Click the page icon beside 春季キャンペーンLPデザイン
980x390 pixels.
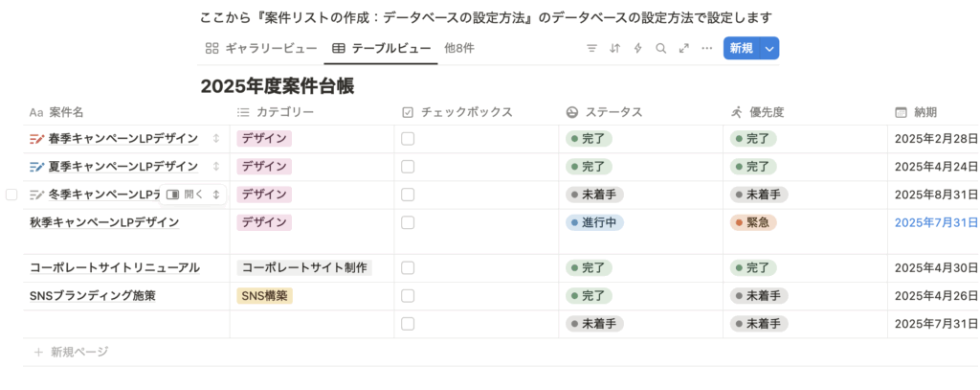pos(36,139)
